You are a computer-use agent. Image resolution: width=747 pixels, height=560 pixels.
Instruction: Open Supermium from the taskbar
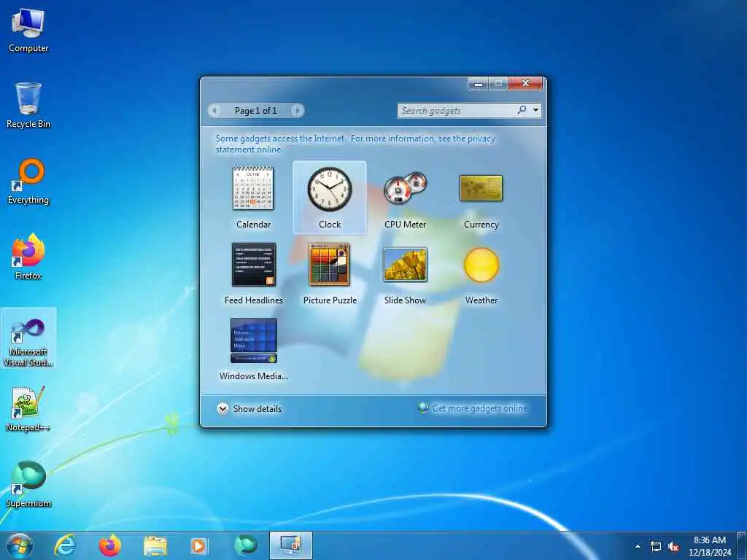[246, 545]
